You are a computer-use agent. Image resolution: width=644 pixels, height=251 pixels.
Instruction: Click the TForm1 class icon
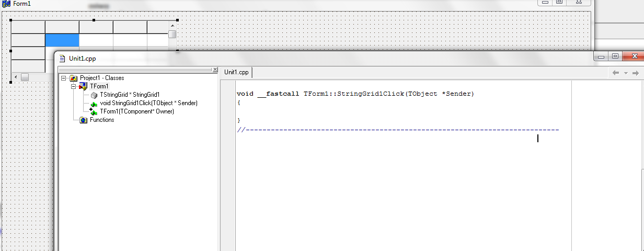(x=83, y=86)
